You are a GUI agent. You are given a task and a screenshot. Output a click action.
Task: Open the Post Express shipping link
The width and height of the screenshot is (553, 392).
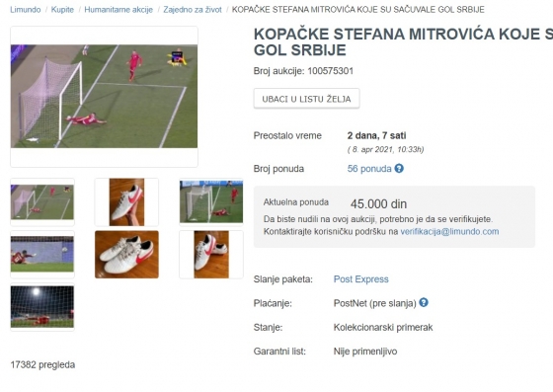tap(361, 279)
